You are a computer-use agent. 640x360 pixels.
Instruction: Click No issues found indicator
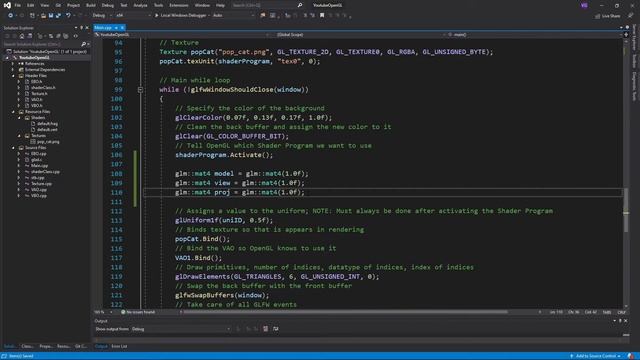(x=138, y=312)
